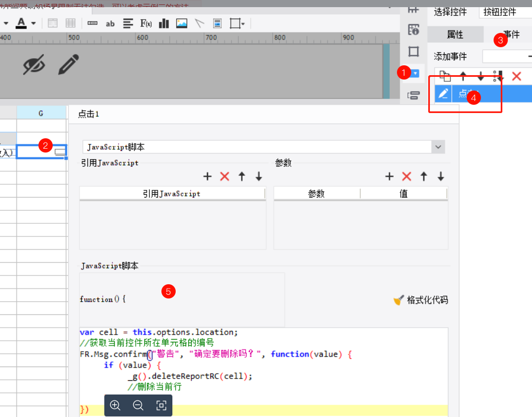Insert an image element
The width and height of the screenshot is (532, 417).
(182, 24)
